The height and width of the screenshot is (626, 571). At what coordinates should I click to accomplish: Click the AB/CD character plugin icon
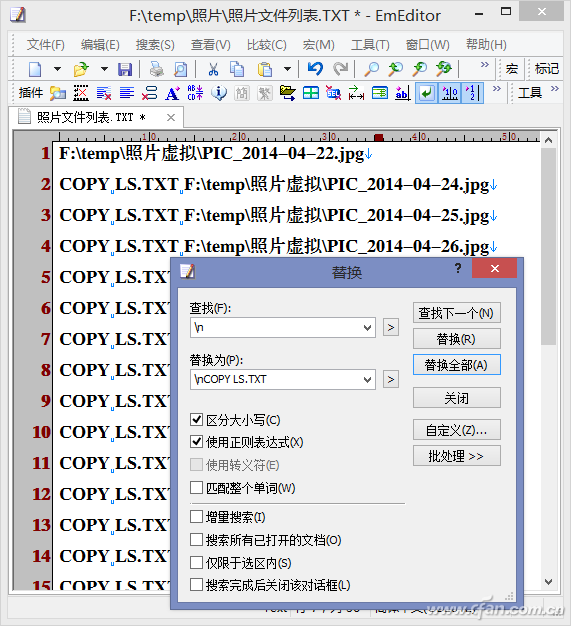tap(195, 93)
